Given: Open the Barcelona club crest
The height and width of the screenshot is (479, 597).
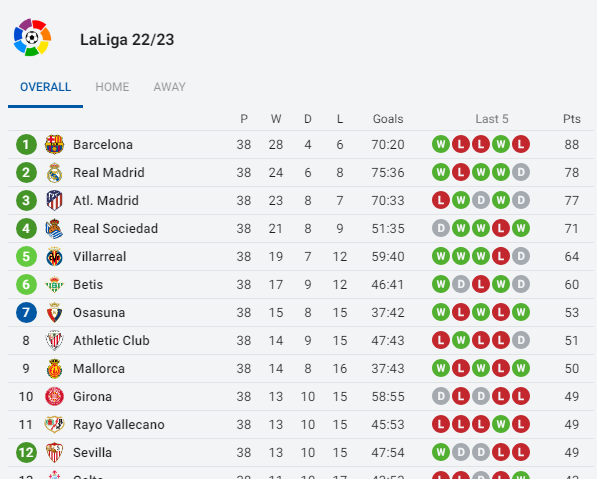Looking at the screenshot, I should click(54, 144).
